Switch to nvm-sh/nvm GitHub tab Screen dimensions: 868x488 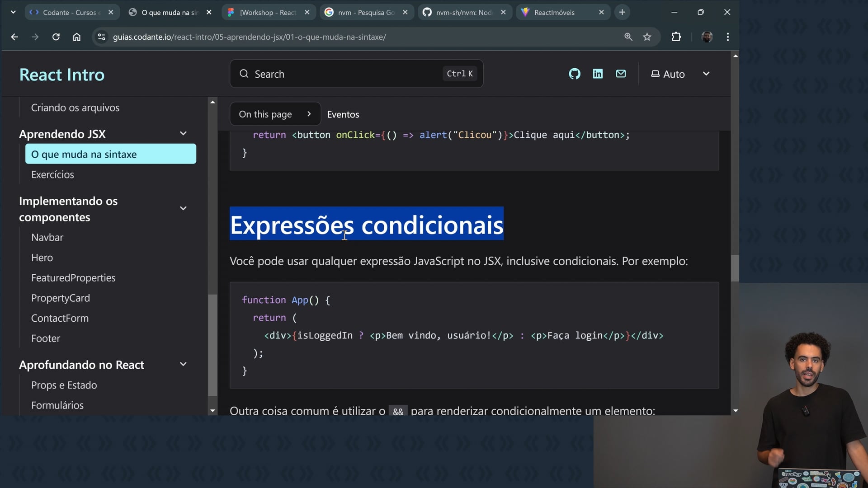tap(463, 12)
